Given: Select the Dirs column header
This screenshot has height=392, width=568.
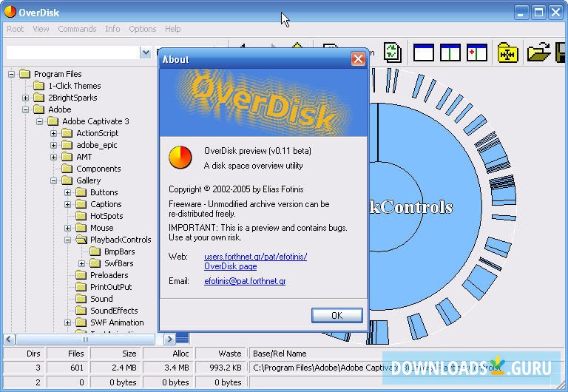Looking at the screenshot, I should (x=24, y=354).
